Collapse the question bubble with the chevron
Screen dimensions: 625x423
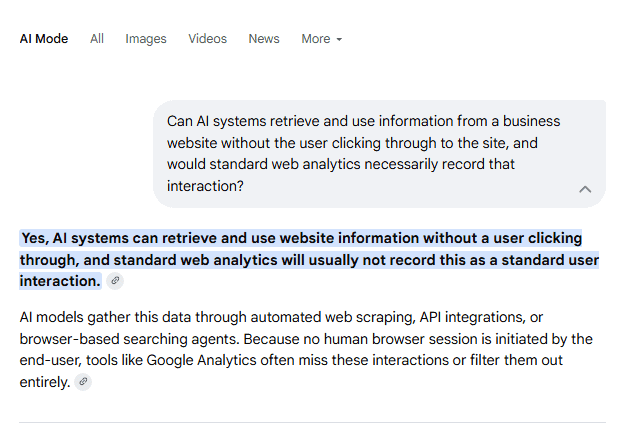click(x=585, y=189)
